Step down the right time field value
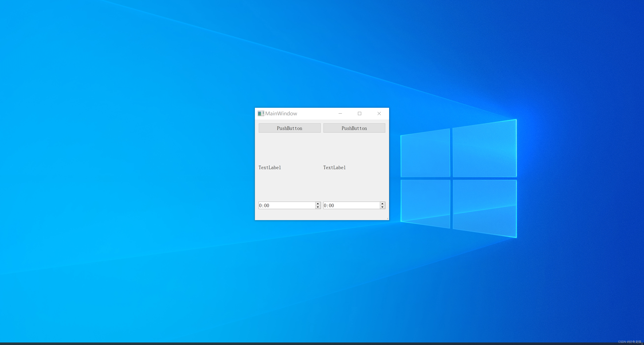644x345 pixels. pos(382,207)
